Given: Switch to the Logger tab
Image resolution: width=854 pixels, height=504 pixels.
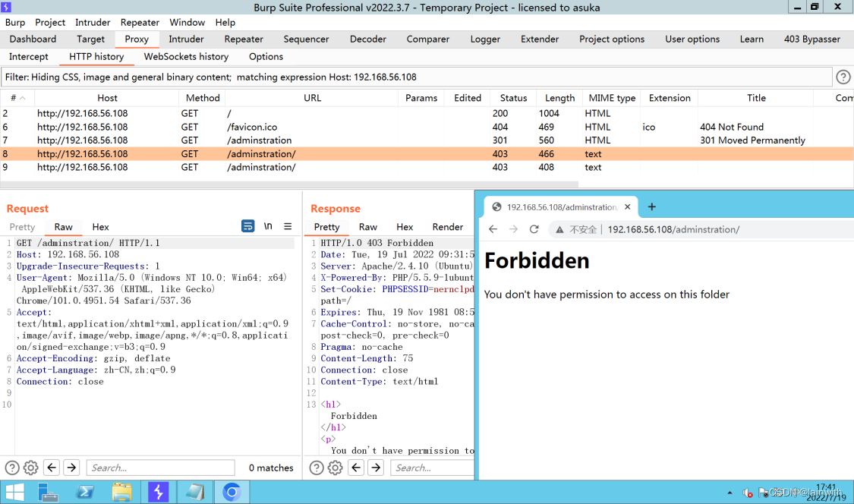Looking at the screenshot, I should click(485, 39).
